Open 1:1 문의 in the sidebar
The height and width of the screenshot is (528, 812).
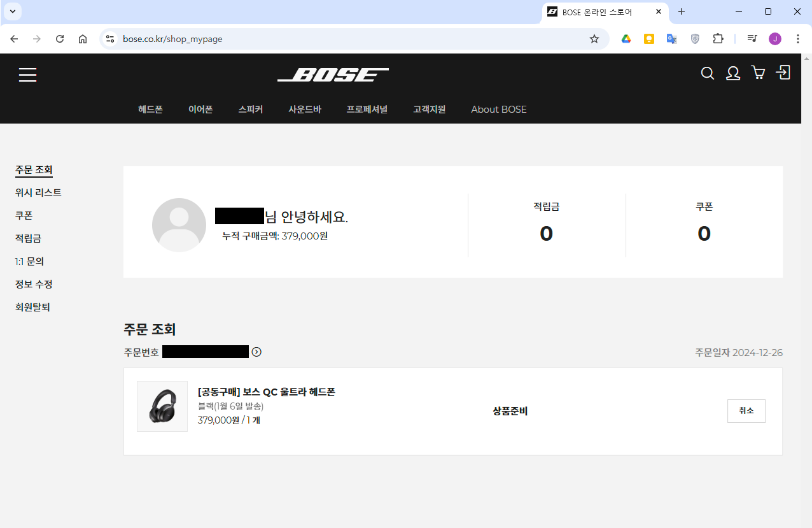tap(29, 261)
